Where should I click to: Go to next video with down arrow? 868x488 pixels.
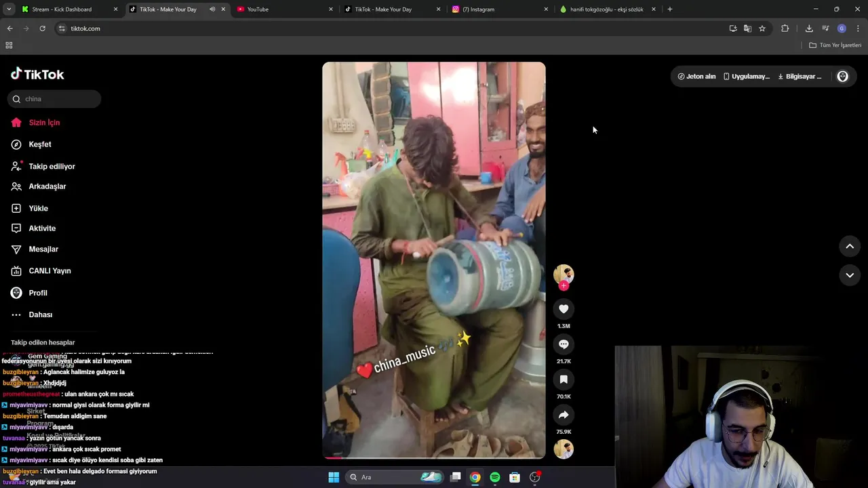coord(850,275)
